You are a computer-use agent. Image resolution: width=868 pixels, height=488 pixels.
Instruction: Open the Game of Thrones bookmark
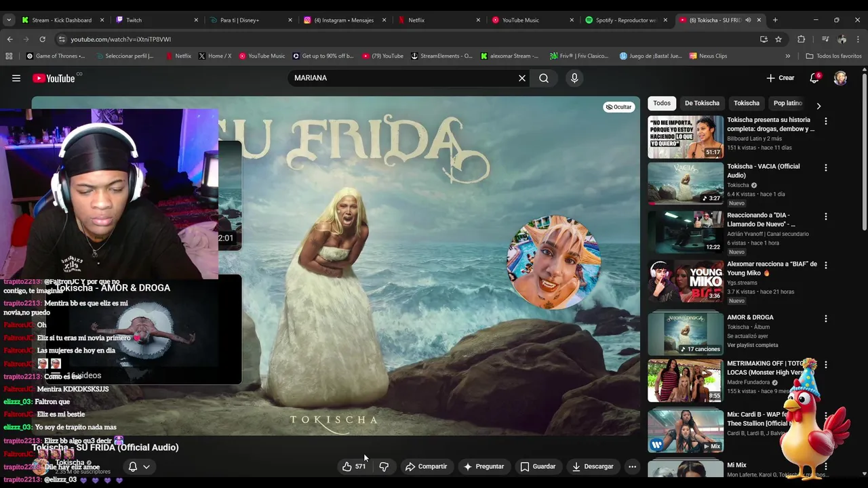(56, 56)
